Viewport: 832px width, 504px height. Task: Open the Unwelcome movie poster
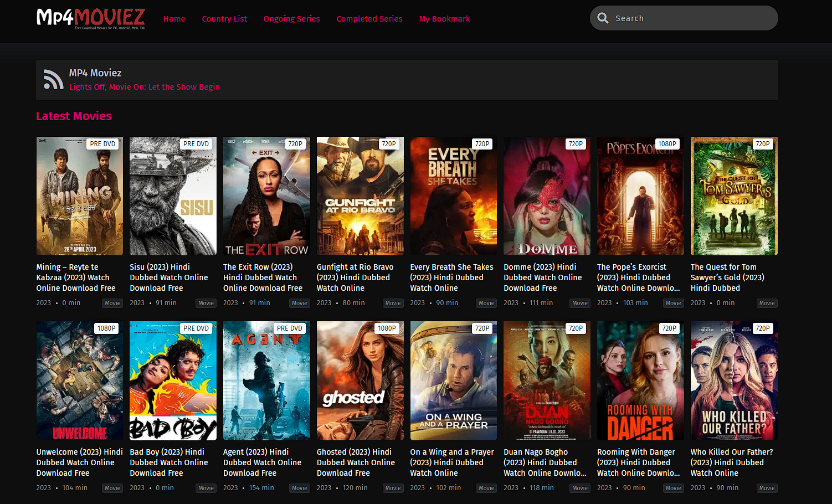pos(80,381)
